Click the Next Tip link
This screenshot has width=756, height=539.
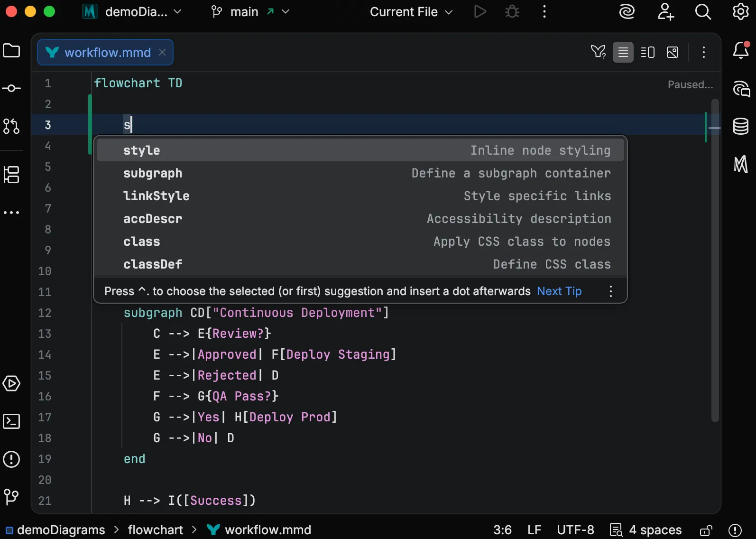pyautogui.click(x=559, y=291)
